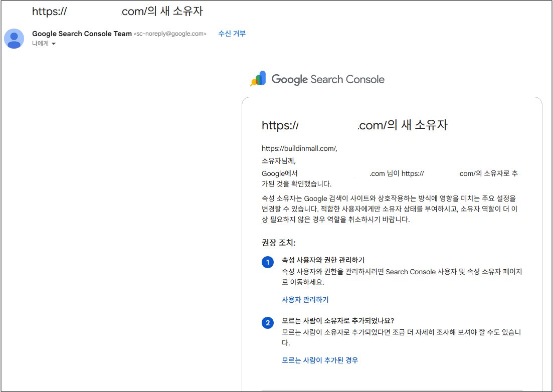Screen dimensions: 553x392
Task: Click the 모르는 사람이 소유자로 추가되었나요? heading
Action: click(338, 321)
